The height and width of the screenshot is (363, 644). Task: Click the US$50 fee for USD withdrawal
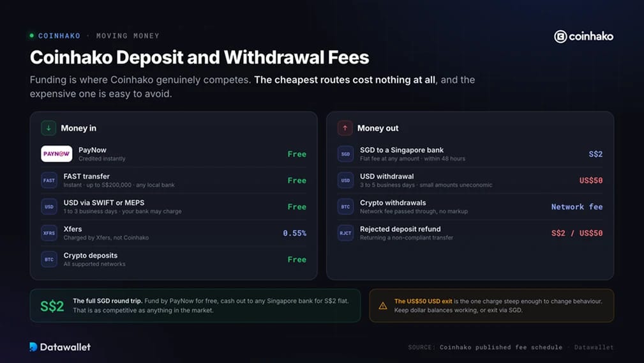click(590, 180)
